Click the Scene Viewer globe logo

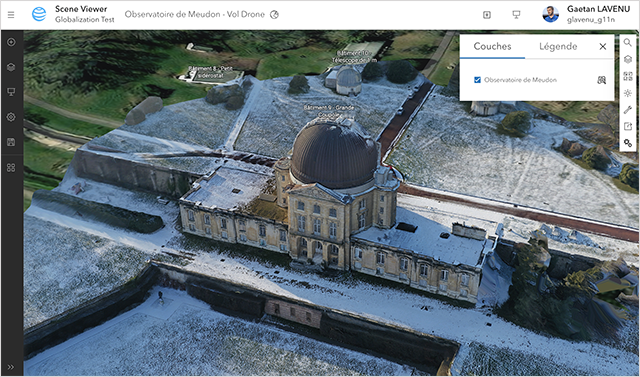click(x=39, y=14)
